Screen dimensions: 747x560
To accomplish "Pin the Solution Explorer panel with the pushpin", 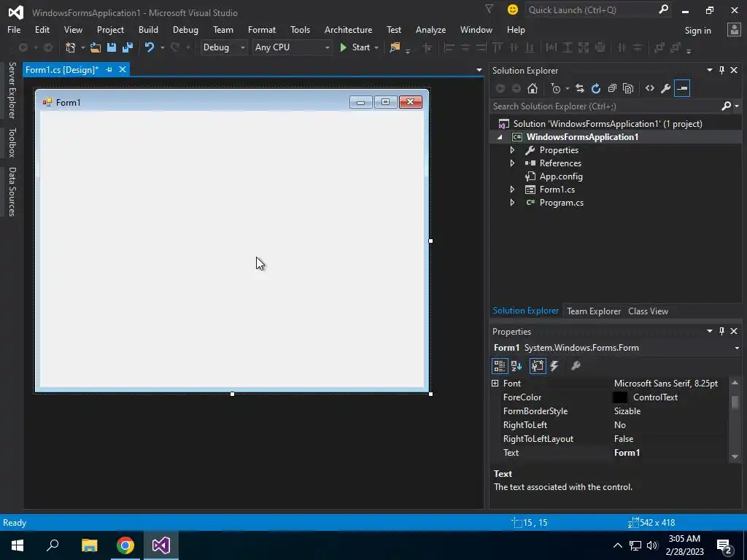I will 721,70.
